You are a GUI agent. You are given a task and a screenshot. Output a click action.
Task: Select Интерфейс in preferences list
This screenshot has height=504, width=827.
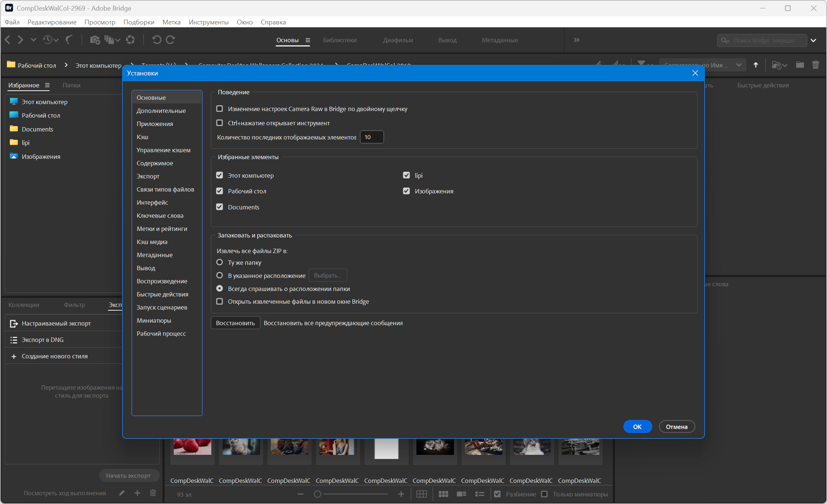pos(152,202)
